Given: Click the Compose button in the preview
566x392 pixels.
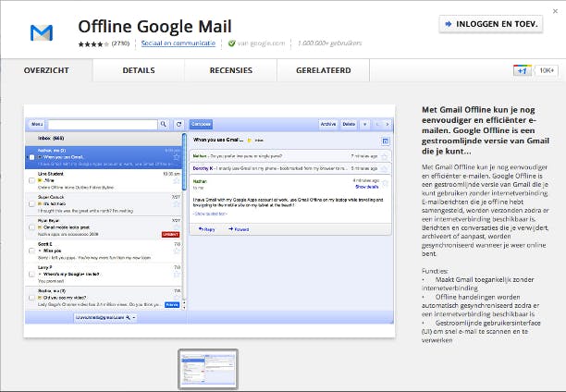Looking at the screenshot, I should coord(201,124).
